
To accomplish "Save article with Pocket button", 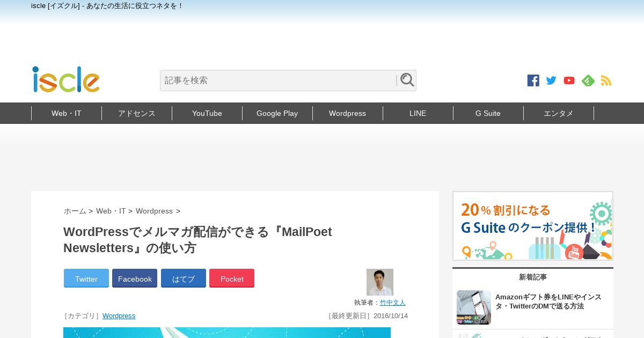I will click(x=232, y=278).
